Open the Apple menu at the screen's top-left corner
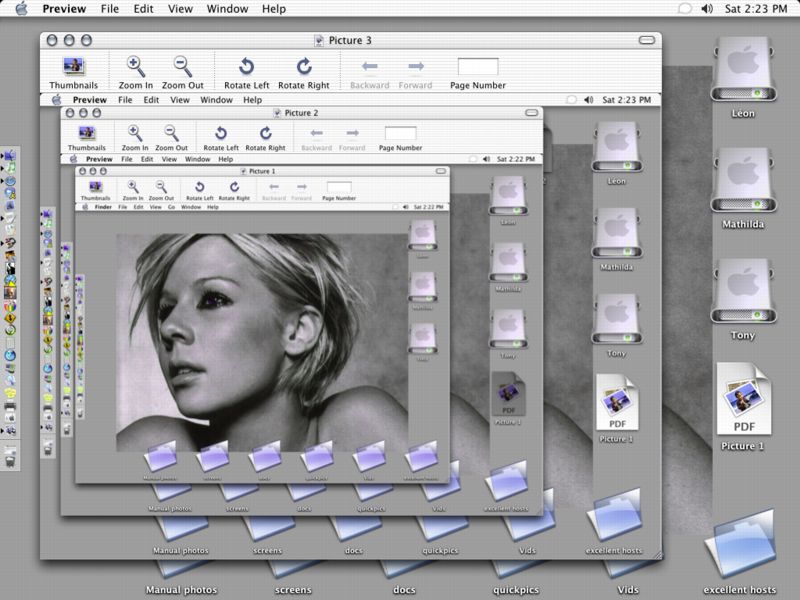 pos(15,9)
